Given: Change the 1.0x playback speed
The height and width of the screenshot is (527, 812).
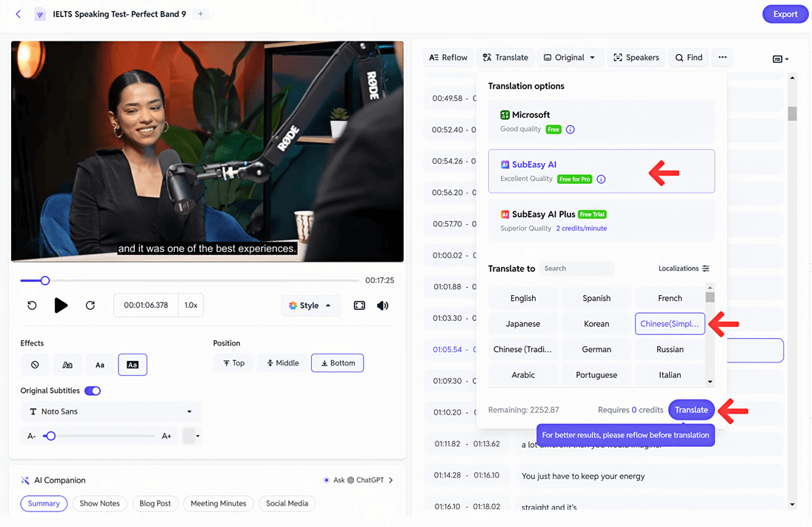Looking at the screenshot, I should pyautogui.click(x=191, y=305).
